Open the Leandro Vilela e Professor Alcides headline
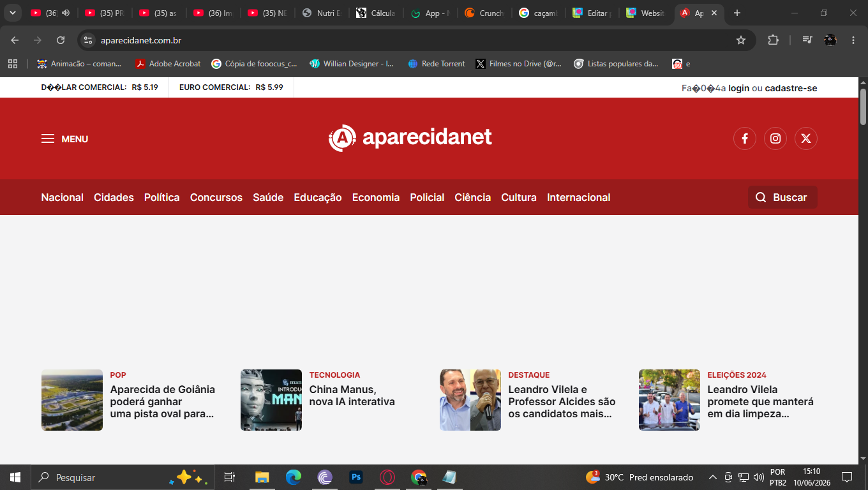This screenshot has width=868, height=490. (x=562, y=401)
